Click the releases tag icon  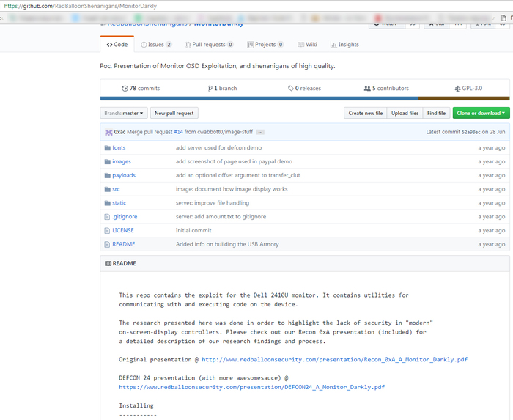point(291,88)
